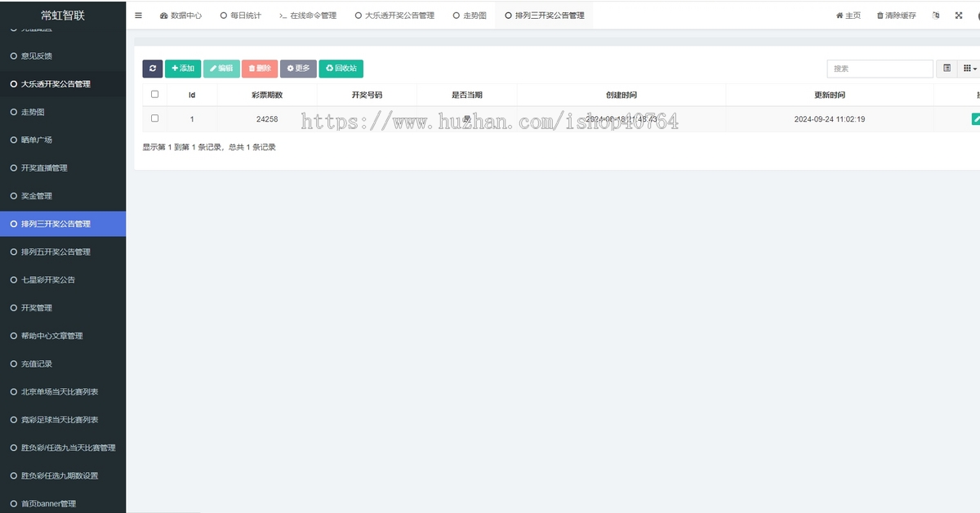Open 首页banner管理 in the sidebar
Viewport: 980px width, 513px height.
point(63,502)
